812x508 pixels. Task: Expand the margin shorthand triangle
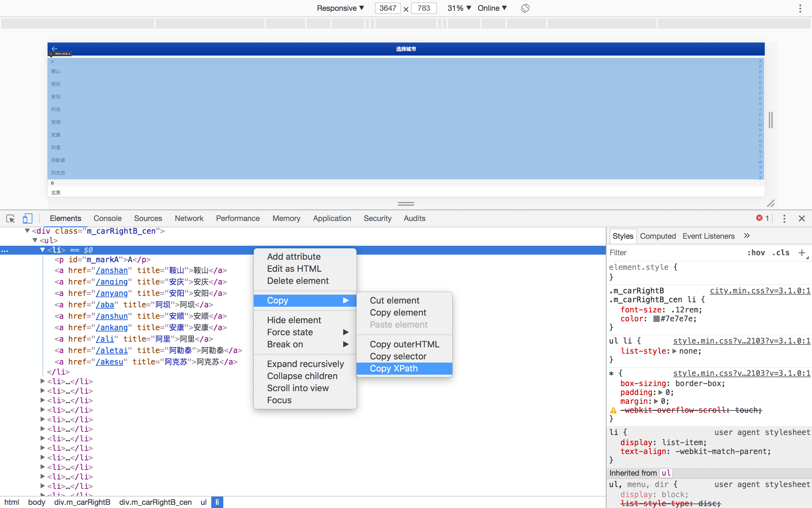point(656,401)
